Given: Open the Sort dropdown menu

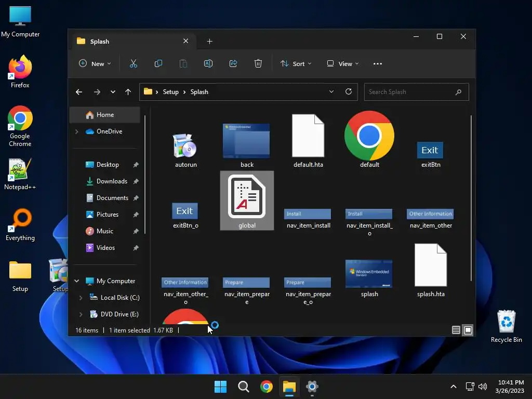Looking at the screenshot, I should point(296,63).
